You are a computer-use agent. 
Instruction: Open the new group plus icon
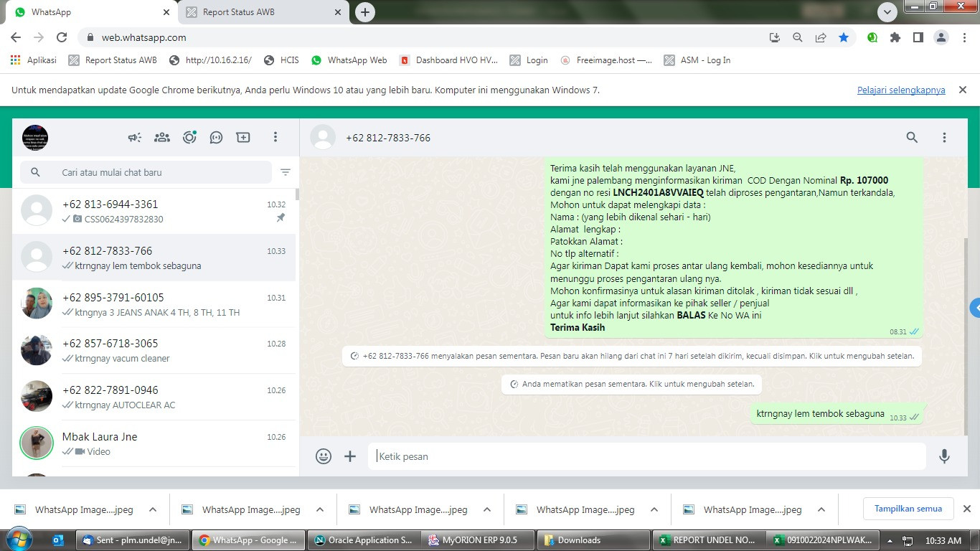tap(243, 137)
